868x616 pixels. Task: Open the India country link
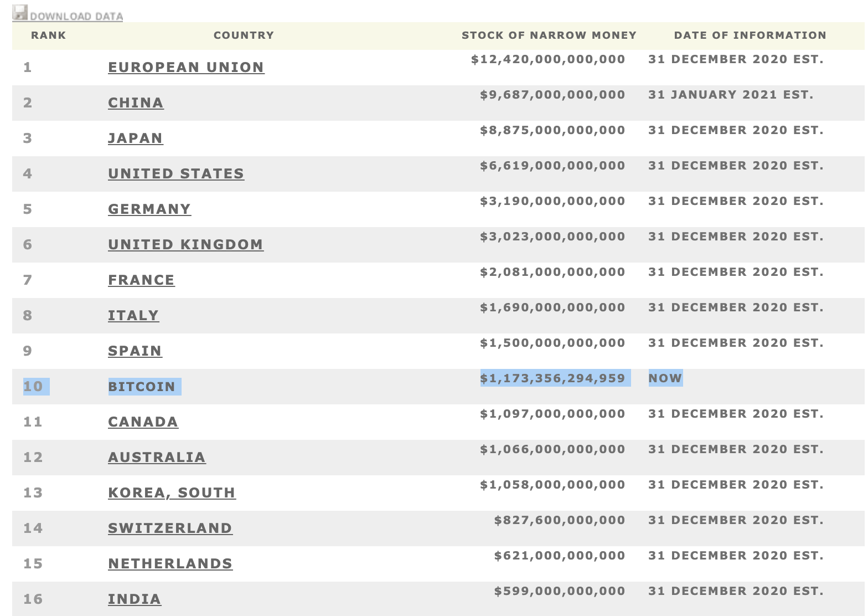pos(135,599)
